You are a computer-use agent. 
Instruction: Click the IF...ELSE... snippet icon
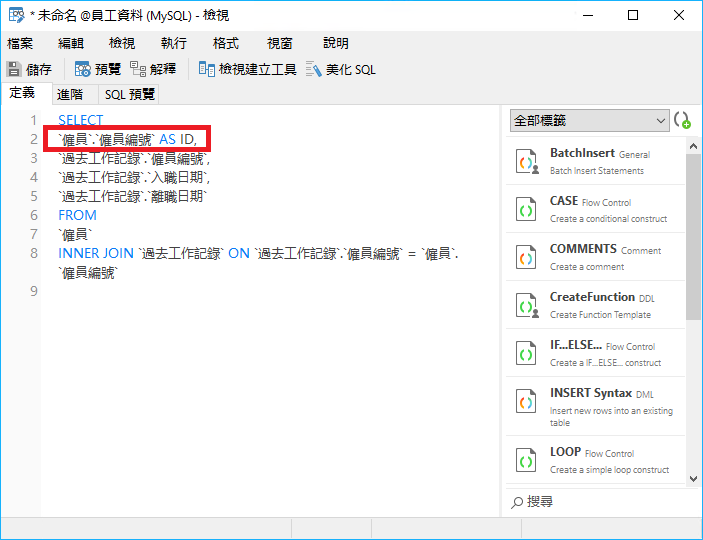(x=526, y=353)
